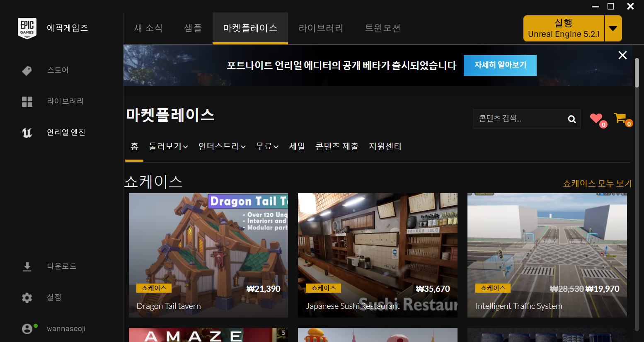Expand the 인더스트리 menu
This screenshot has height=342, width=644.
pos(222,146)
